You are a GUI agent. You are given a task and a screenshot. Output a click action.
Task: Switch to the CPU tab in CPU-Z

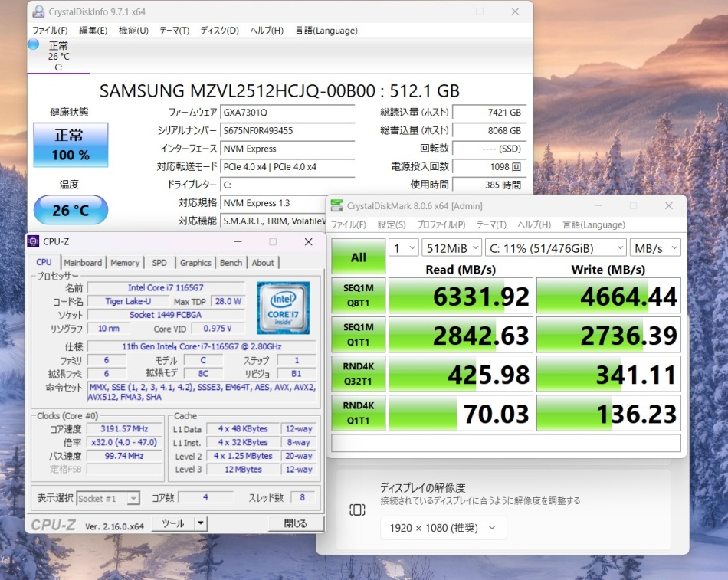pyautogui.click(x=44, y=262)
